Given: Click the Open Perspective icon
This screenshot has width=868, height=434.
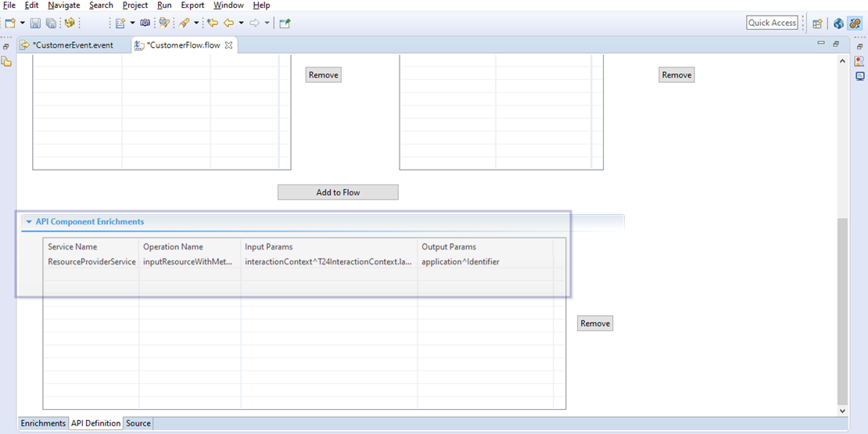Looking at the screenshot, I should tap(817, 23).
